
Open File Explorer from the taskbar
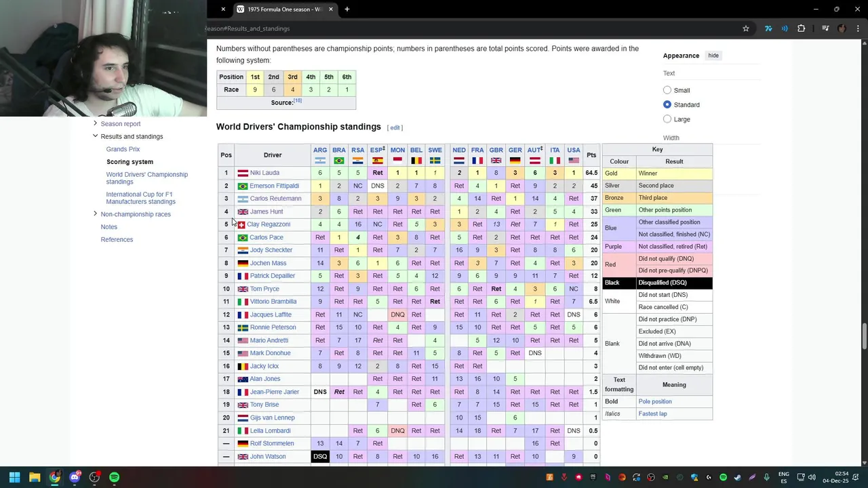coord(35,477)
